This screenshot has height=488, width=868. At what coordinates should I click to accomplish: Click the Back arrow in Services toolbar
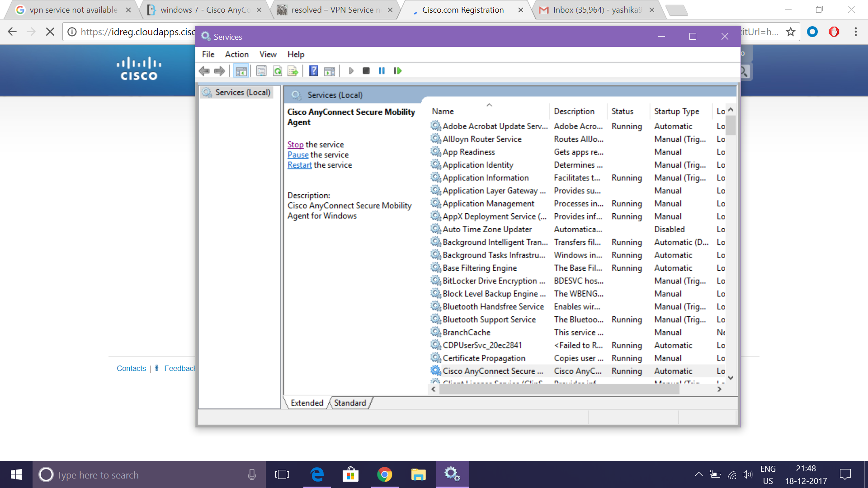click(204, 71)
